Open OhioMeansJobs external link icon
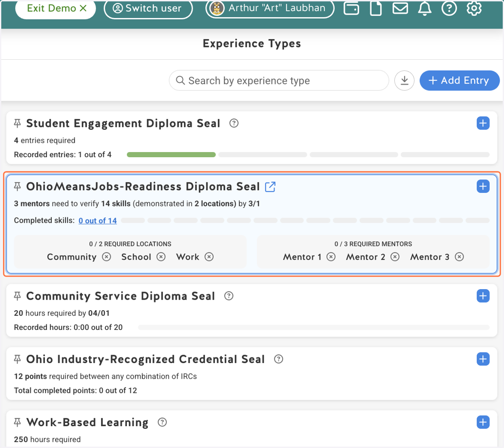The image size is (504, 448). tap(270, 187)
